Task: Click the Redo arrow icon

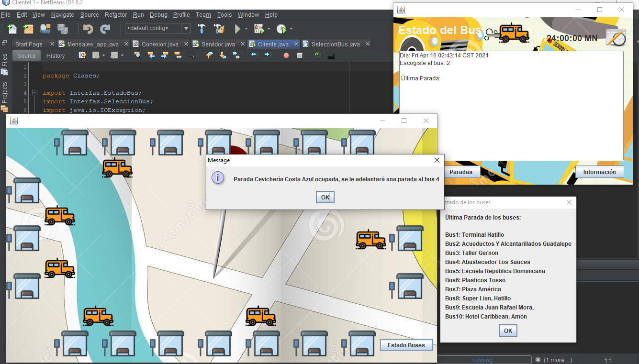Action: click(x=105, y=29)
